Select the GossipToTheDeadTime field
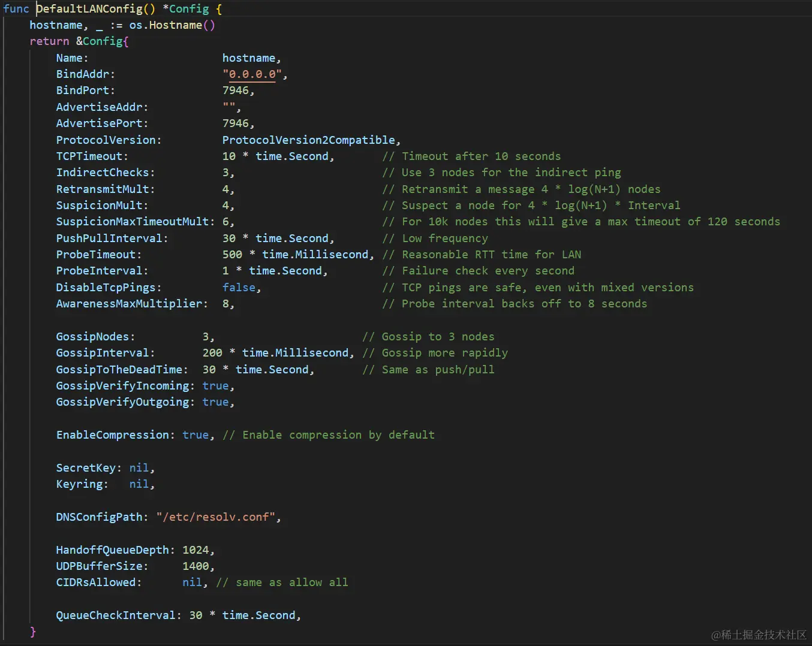This screenshot has width=812, height=646. 119,370
